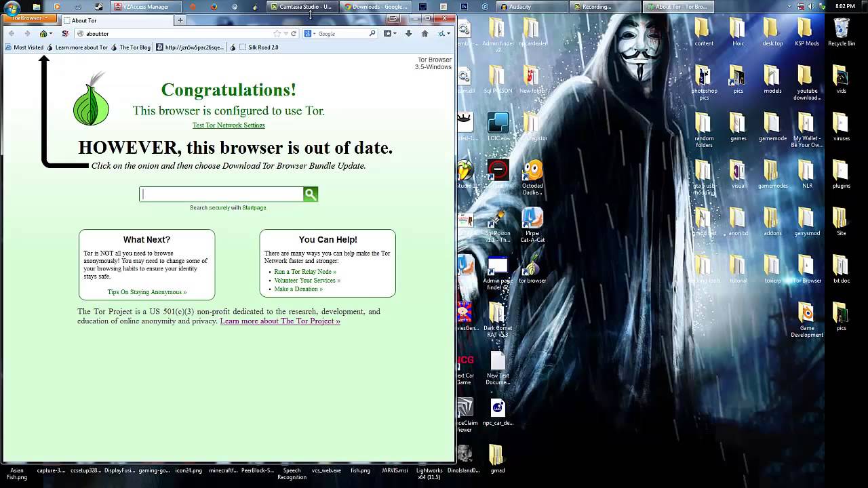Select the garrysmod desktop folder
The image size is (868, 488).
point(806,222)
